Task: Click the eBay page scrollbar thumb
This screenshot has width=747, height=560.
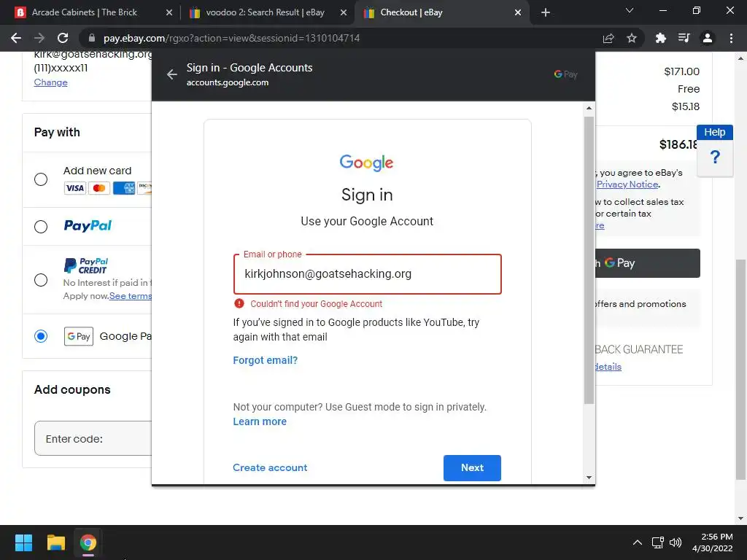Action: 740,370
